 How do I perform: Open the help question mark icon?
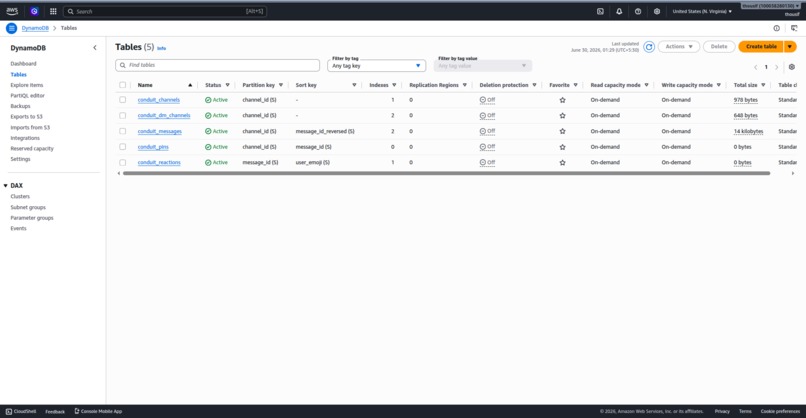tap(638, 11)
